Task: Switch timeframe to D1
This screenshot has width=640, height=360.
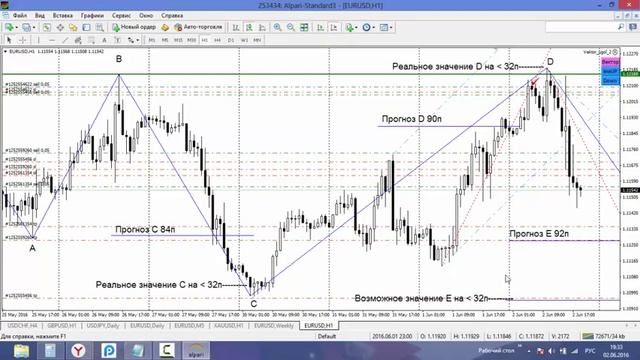Action: pos(231,40)
